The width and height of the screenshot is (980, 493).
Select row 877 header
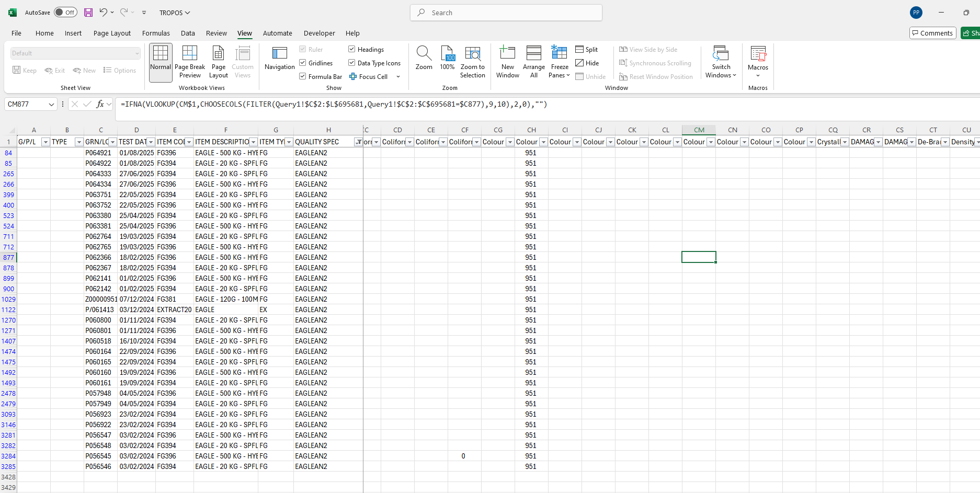(8, 257)
